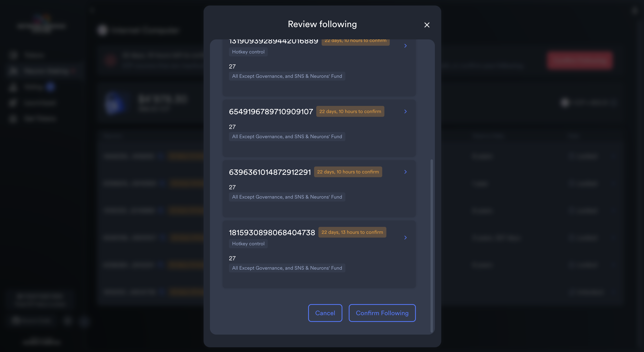Click the 22 days, 13 hours to confirm badge
Viewport: 644px width, 352px height.
click(352, 232)
